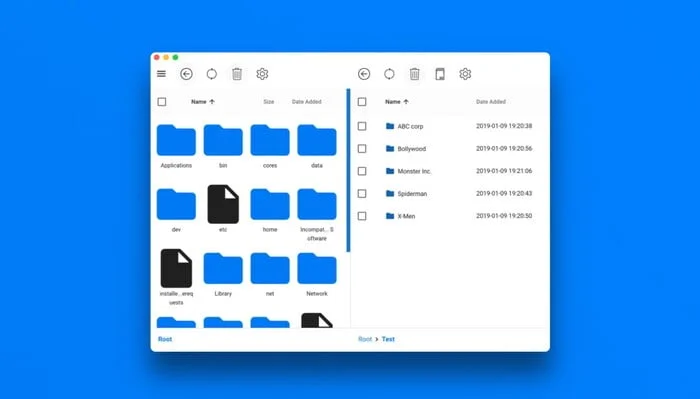This screenshot has width=700, height=399.
Task: Toggle select-all checkbox in right pane
Action: click(362, 102)
